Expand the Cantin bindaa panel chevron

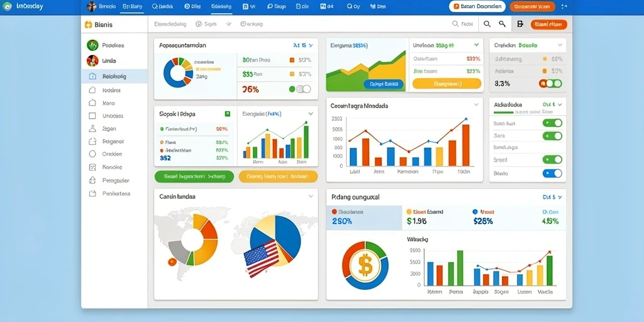[311, 197]
